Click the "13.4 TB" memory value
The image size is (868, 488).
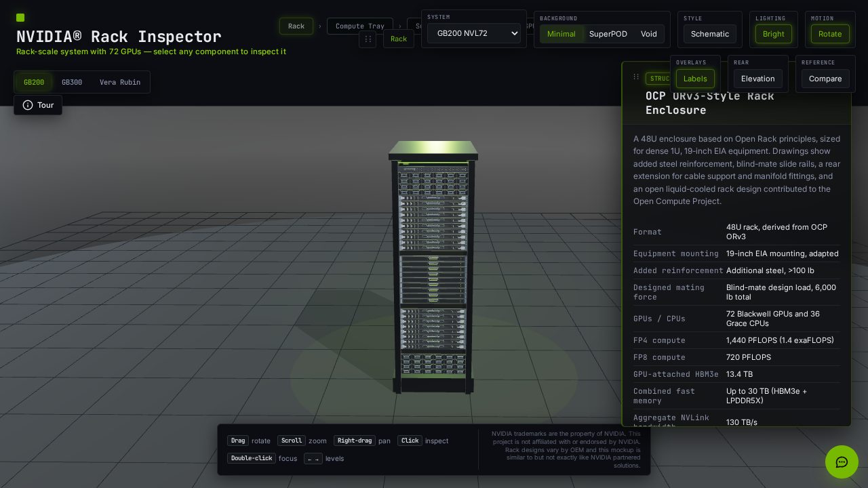(x=739, y=374)
